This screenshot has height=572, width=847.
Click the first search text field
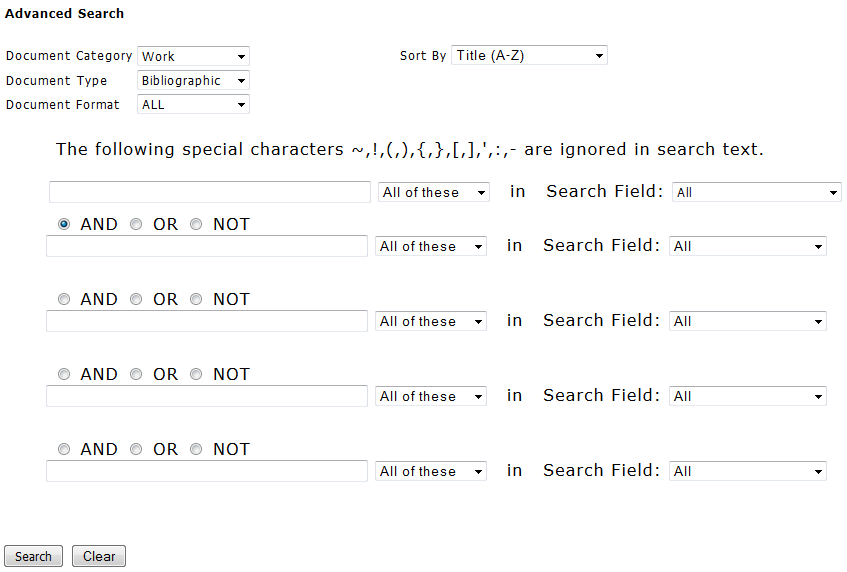click(210, 192)
